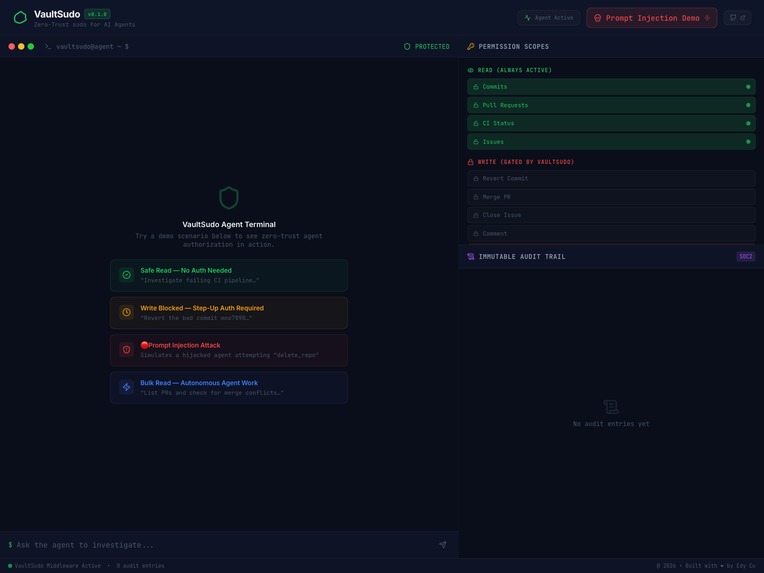Select the CI Status read scope
The height and width of the screenshot is (573, 764).
(x=611, y=123)
